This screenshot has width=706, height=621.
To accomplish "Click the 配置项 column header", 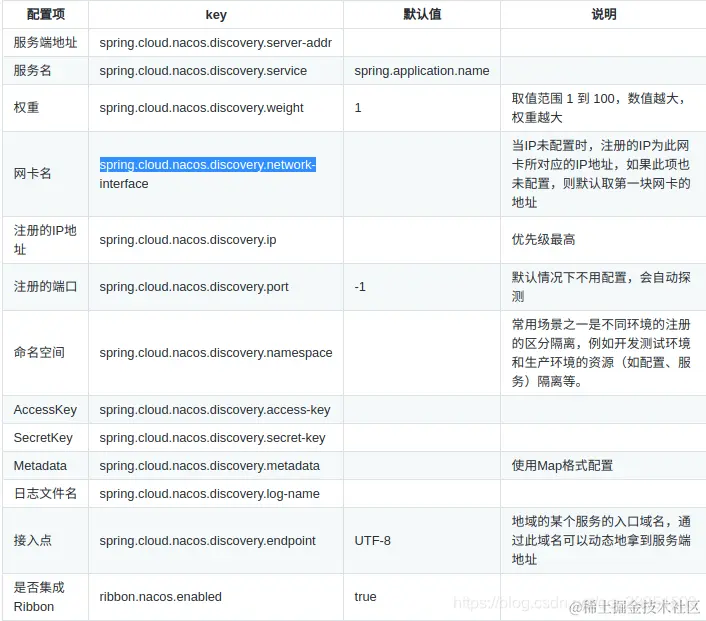I will point(45,14).
